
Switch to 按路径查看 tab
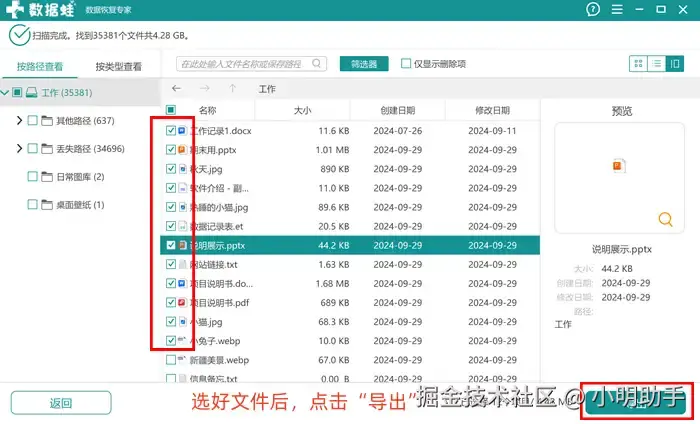pyautogui.click(x=40, y=67)
